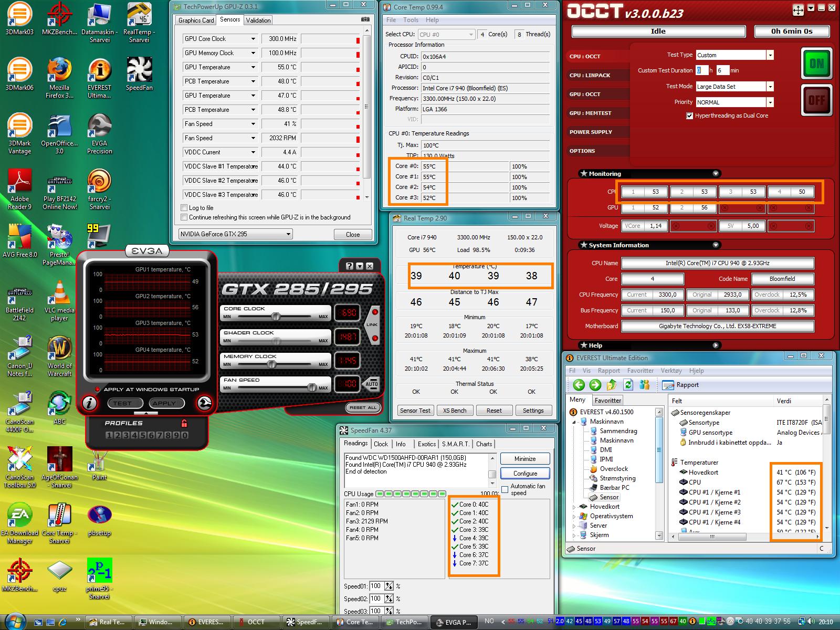Click the Real Temp Settings button
The width and height of the screenshot is (840, 630).
[x=533, y=411]
